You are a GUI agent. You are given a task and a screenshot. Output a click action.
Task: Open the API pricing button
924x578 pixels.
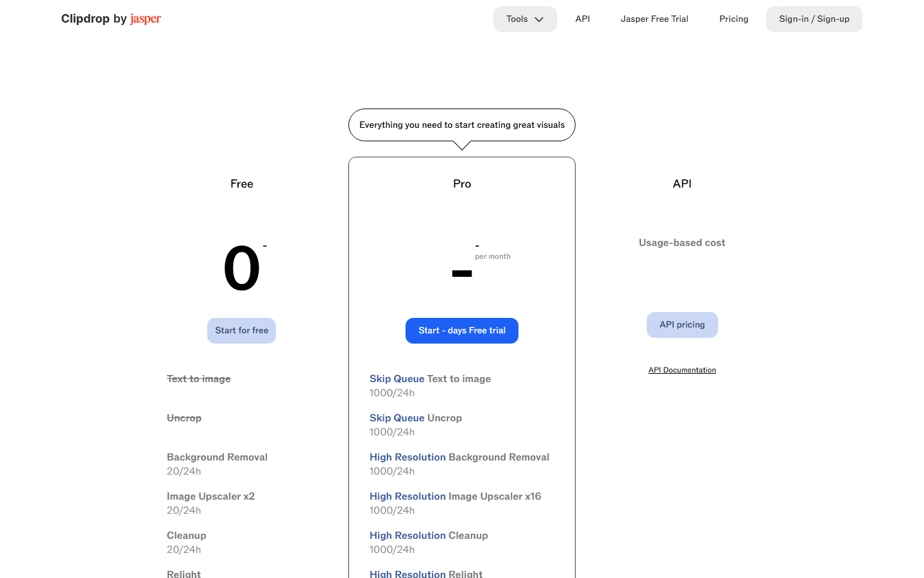[682, 325]
